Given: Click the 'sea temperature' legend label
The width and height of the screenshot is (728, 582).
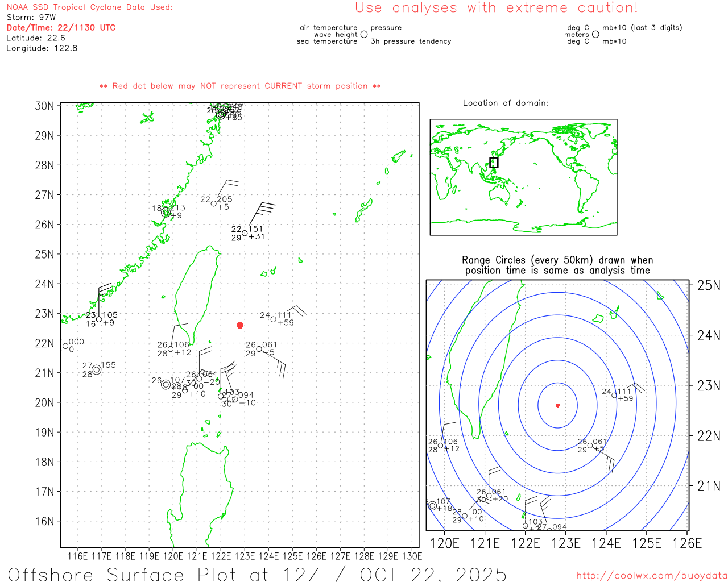Looking at the screenshot, I should pyautogui.click(x=327, y=41).
